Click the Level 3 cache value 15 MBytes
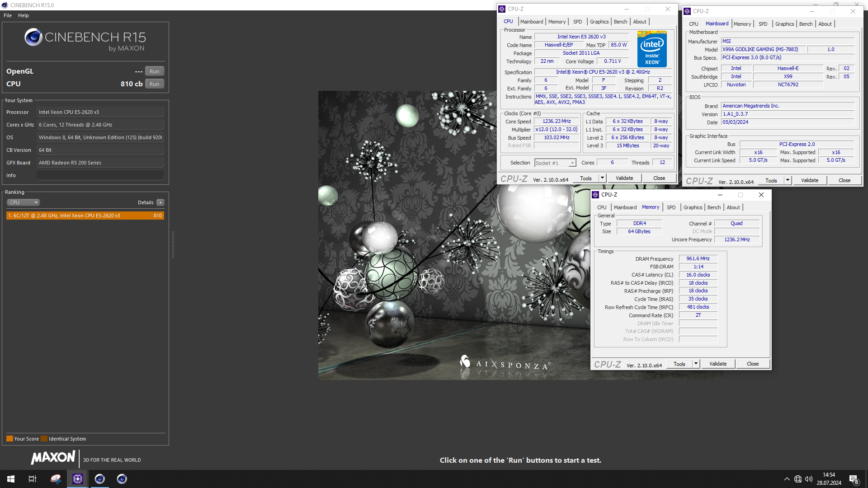This screenshot has width=868, height=488. coord(627,145)
